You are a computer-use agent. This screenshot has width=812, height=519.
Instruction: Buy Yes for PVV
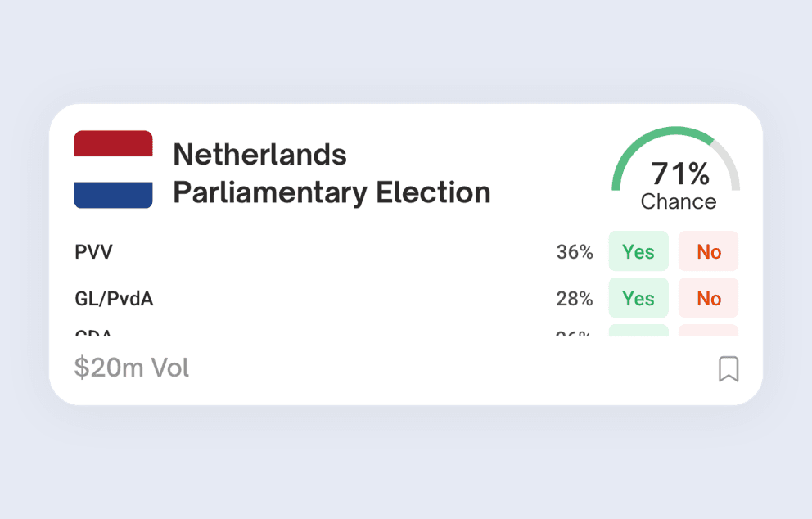638,251
